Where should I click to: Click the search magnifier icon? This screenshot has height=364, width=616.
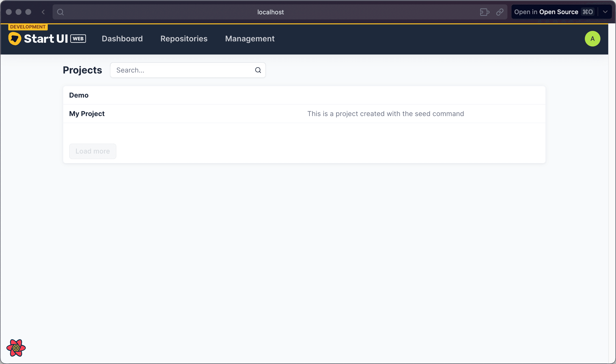pos(258,70)
